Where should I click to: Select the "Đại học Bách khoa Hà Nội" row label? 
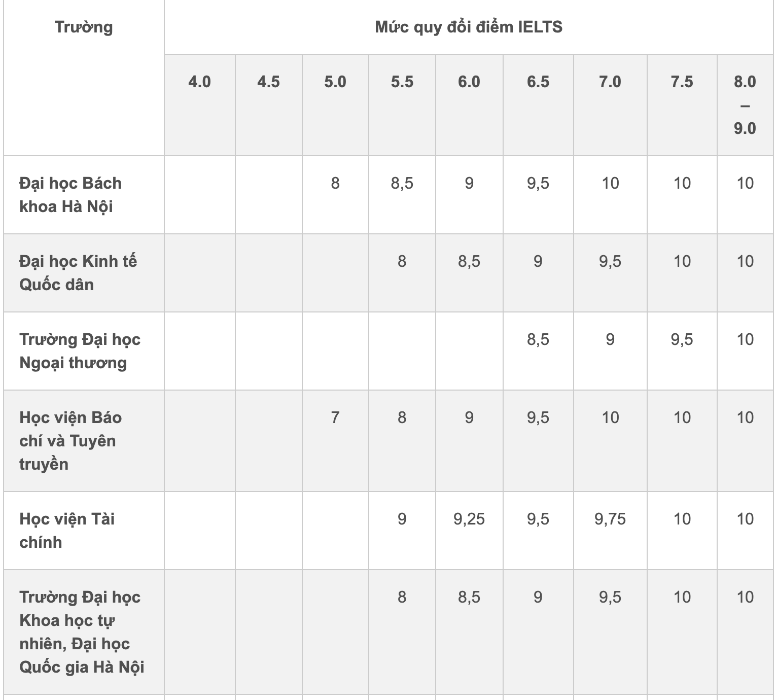pyautogui.click(x=70, y=195)
